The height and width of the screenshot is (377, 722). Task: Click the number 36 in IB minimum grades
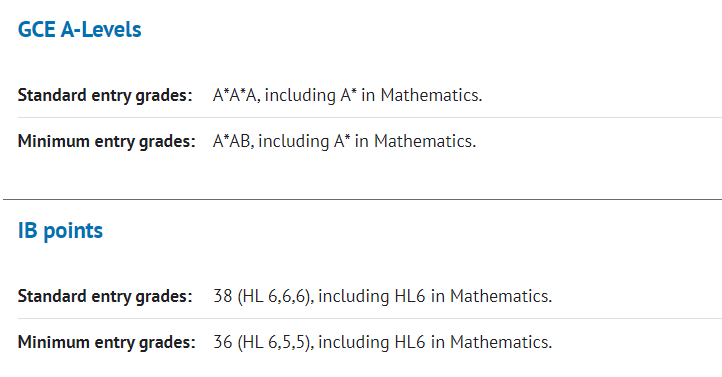(x=223, y=342)
